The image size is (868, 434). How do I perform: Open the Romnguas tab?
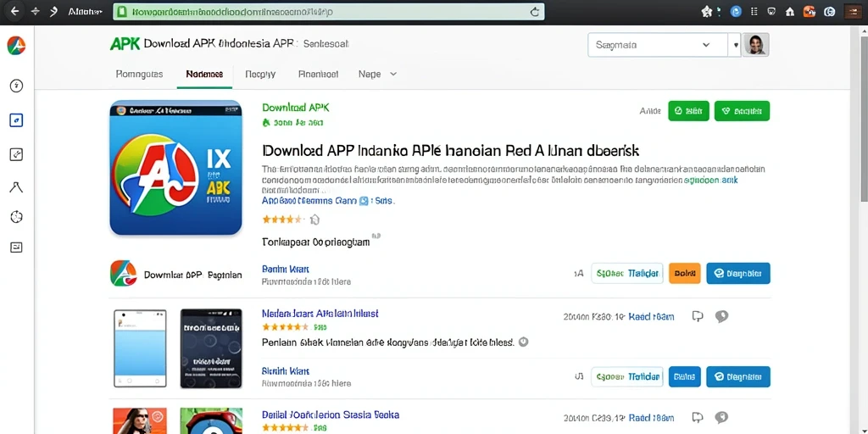click(x=140, y=75)
